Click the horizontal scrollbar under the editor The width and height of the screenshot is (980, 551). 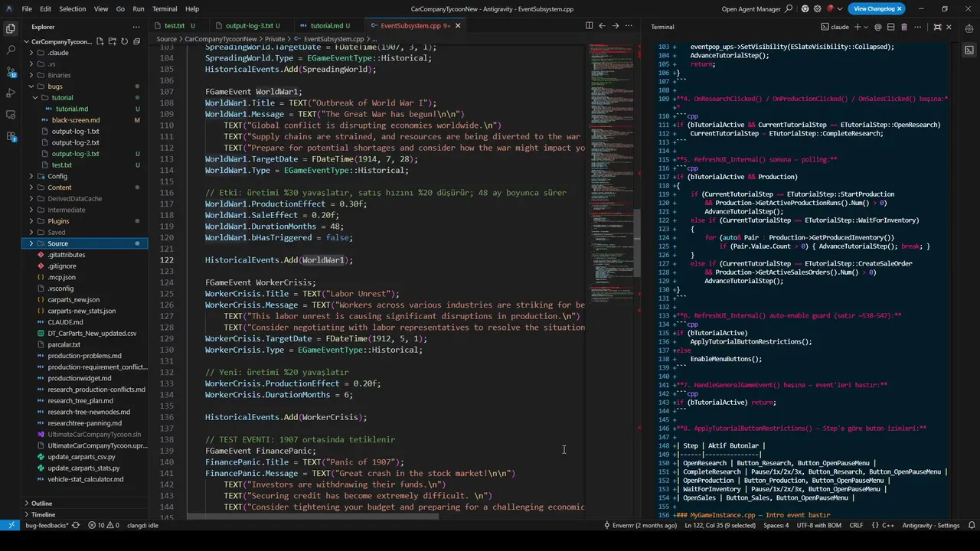click(x=313, y=516)
